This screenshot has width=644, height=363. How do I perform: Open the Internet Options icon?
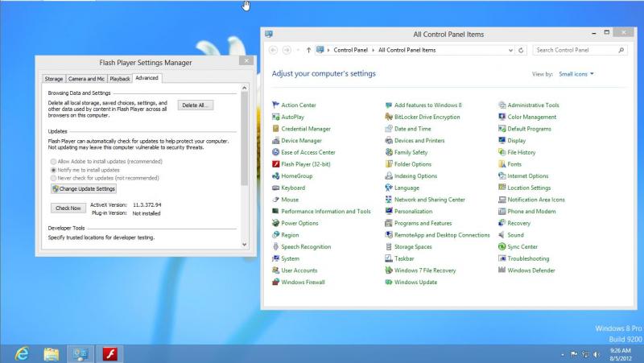(x=502, y=175)
